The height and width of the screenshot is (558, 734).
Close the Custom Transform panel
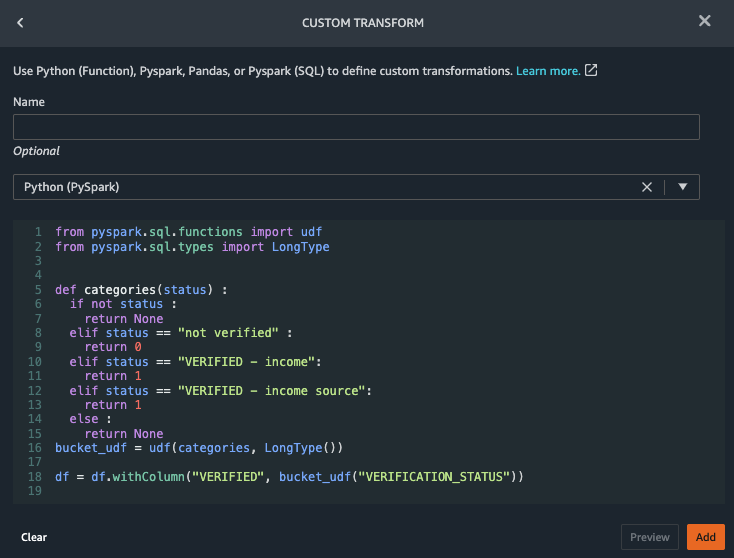pos(705,21)
